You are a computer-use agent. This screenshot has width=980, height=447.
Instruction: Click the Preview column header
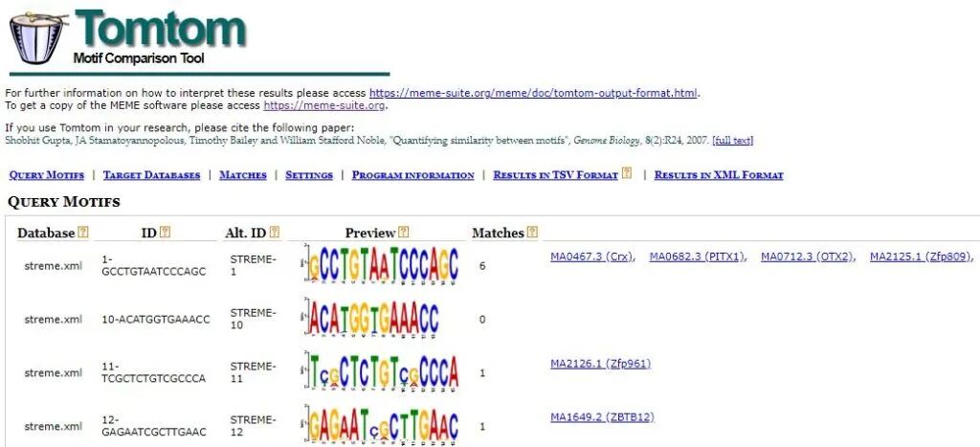click(370, 234)
